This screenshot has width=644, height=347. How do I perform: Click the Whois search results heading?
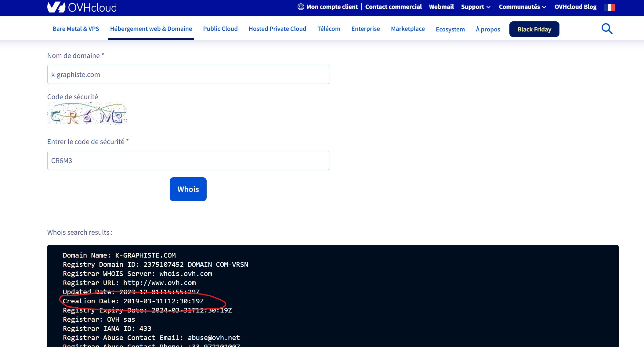pyautogui.click(x=80, y=232)
